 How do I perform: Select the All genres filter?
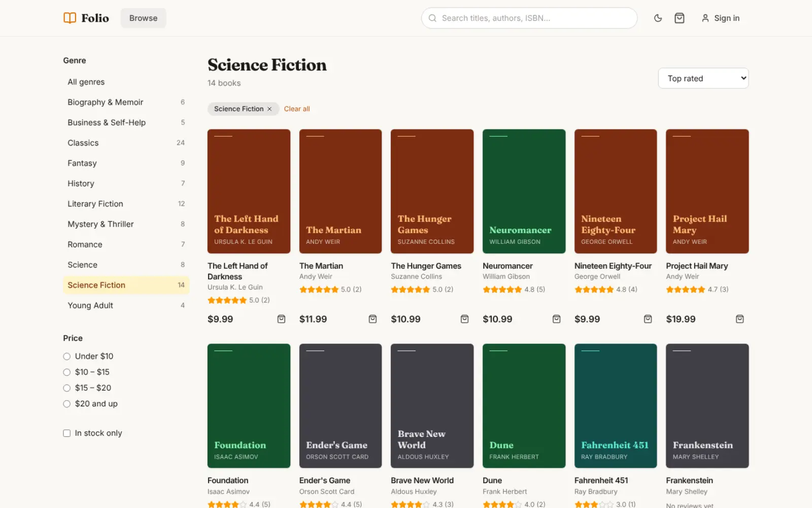point(126,82)
